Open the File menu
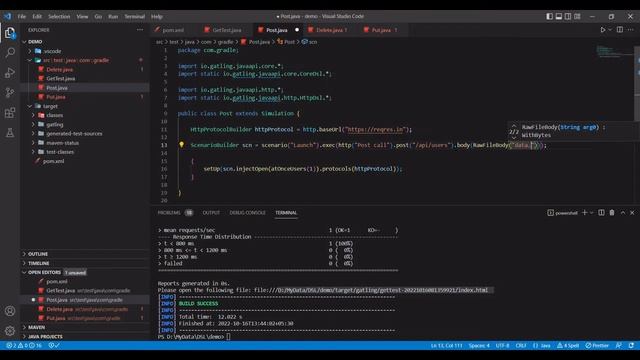Image resolution: width=640 pixels, height=360 pixels. (x=22, y=16)
